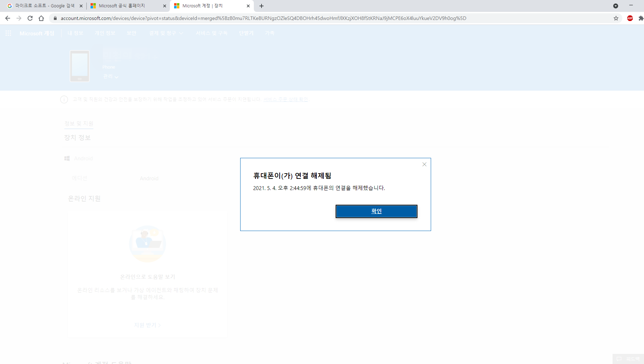The height and width of the screenshot is (364, 644).
Task: Open a new browser tab
Action: tap(262, 6)
